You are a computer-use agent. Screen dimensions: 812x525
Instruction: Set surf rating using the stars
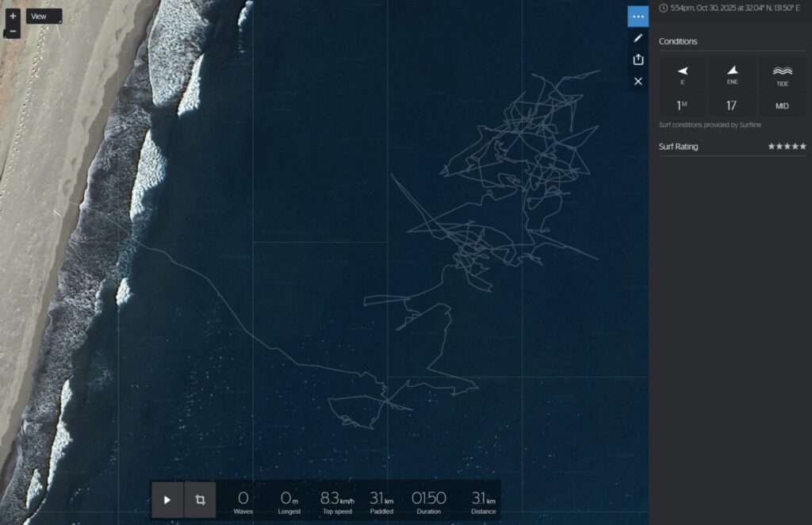tap(787, 147)
